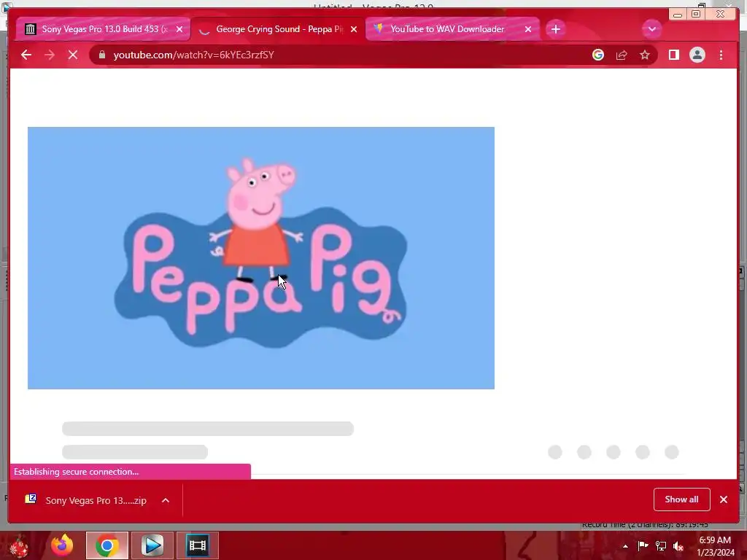Close the YouTube to WAV Downloader tab

528,29
